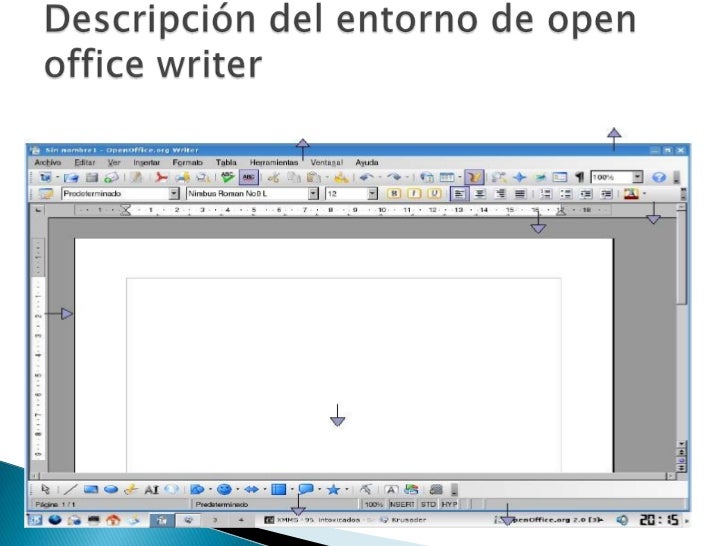Viewport: 728px width, 546px height.
Task: Select Center alignment
Action: [480, 194]
